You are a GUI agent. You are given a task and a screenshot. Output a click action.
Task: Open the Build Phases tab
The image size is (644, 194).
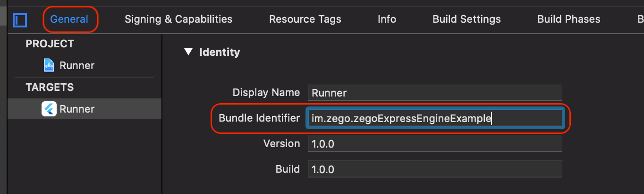point(568,19)
